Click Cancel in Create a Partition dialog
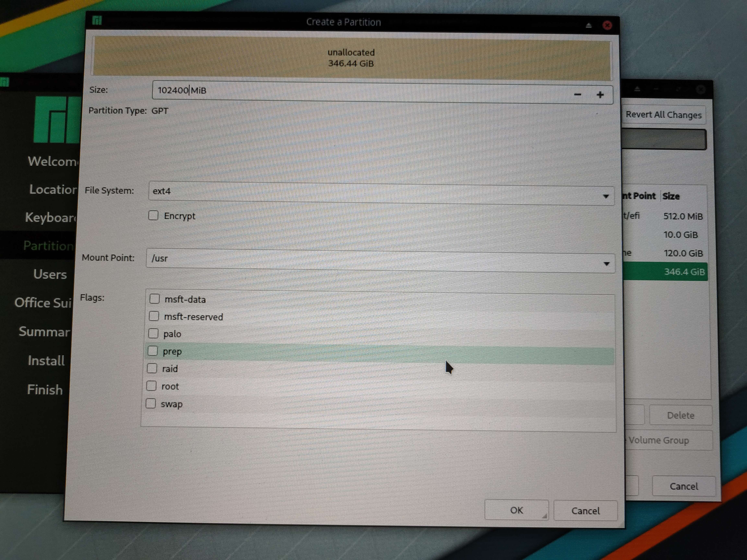This screenshot has width=747, height=560. point(586,511)
